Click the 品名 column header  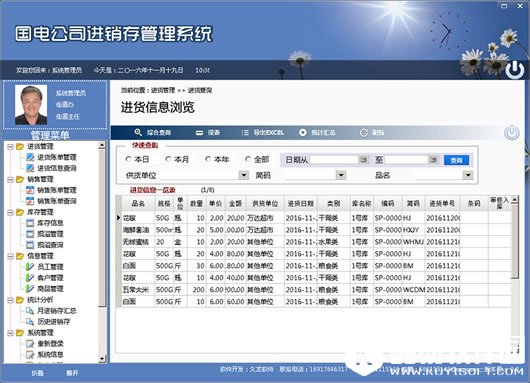[x=138, y=204]
